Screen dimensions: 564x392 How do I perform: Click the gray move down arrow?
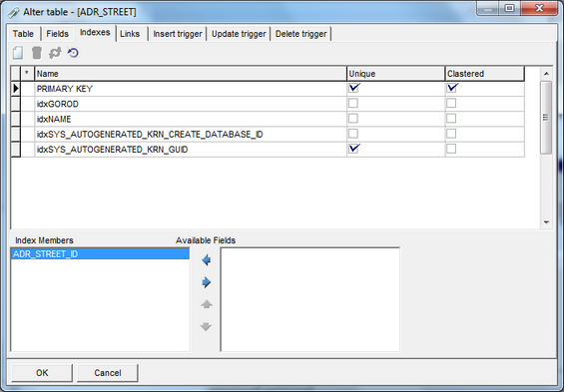pos(206,326)
